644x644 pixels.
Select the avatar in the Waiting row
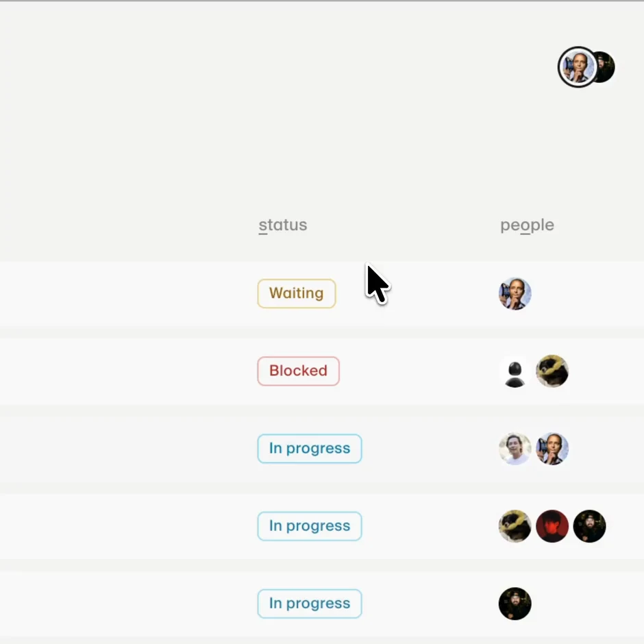tap(515, 294)
